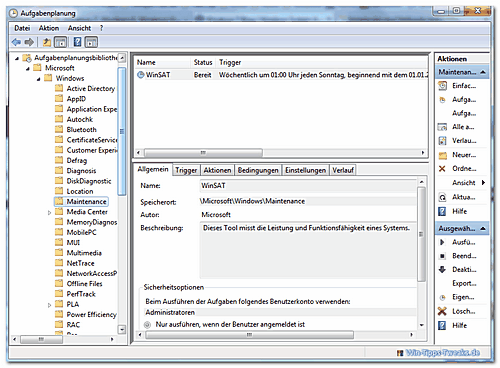Screen dimensions: 500x368
Task: Select the WinSAT task row
Action: click(281, 75)
